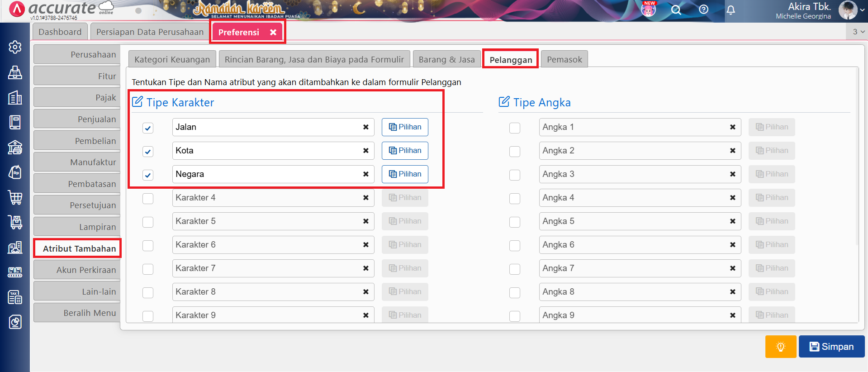Open the help question mark icon
Viewport: 868px width, 372px height.
click(703, 10)
